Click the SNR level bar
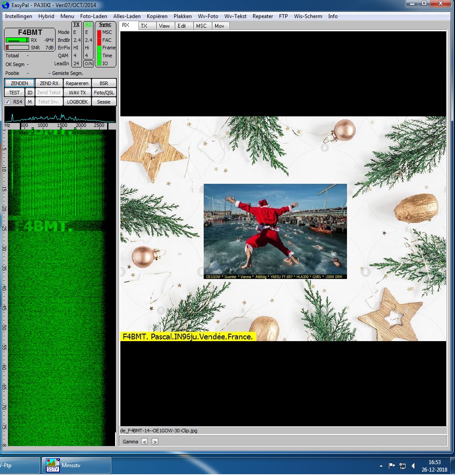The image size is (455, 476). point(17,48)
